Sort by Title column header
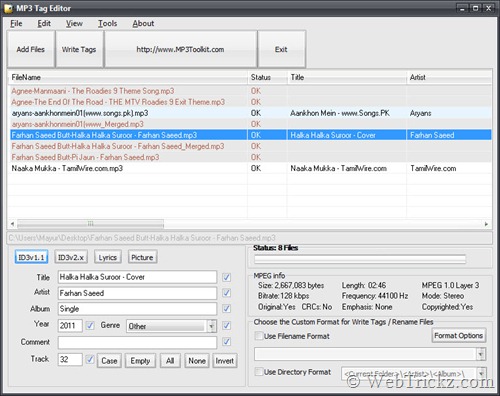This screenshot has height=396, width=500. [x=347, y=77]
